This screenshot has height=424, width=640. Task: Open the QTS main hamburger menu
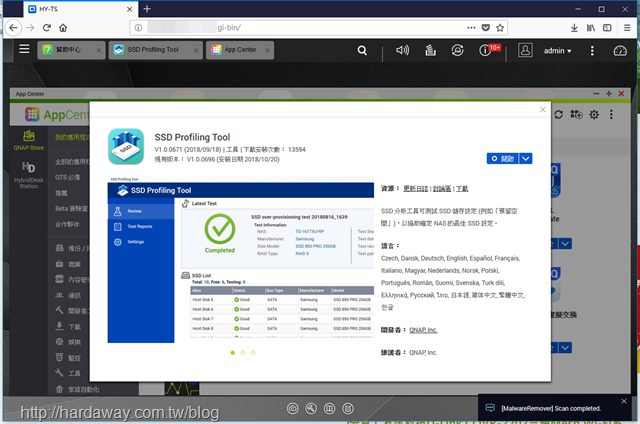pos(24,49)
